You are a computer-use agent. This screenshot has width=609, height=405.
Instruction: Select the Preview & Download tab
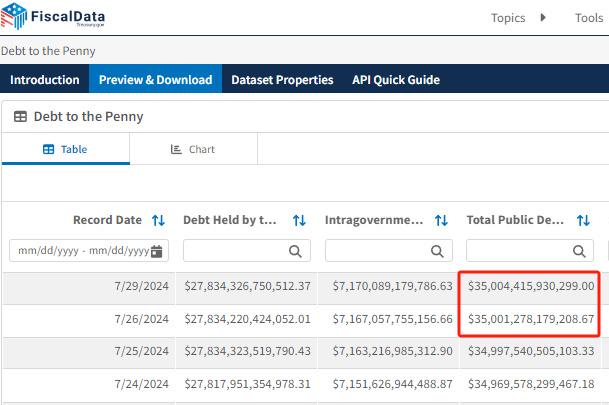point(155,80)
